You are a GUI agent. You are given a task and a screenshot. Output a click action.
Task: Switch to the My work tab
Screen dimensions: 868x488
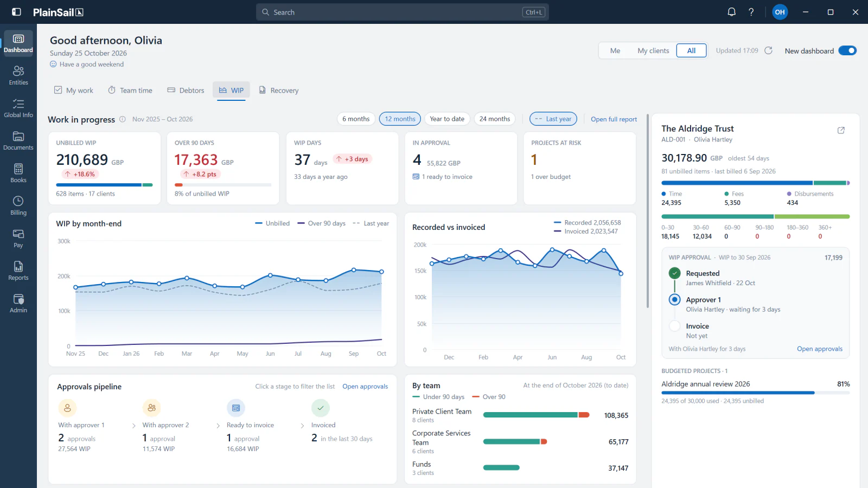tap(74, 91)
